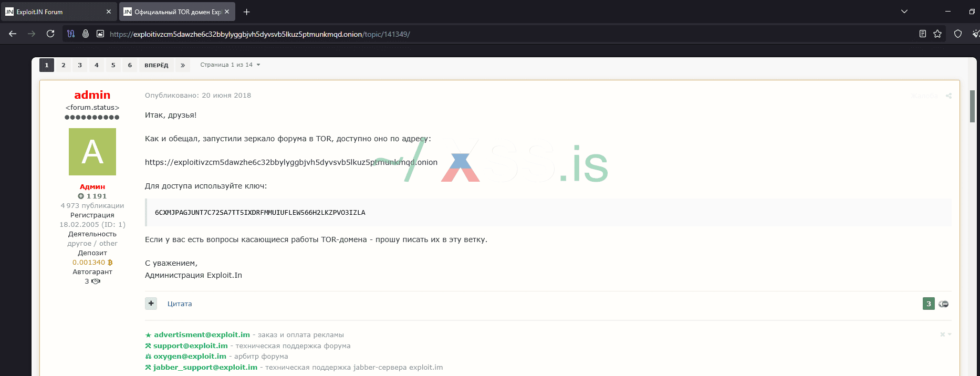Image resolution: width=980 pixels, height=376 pixels.
Task: Reload the page with refresh icon
Action: click(x=50, y=34)
